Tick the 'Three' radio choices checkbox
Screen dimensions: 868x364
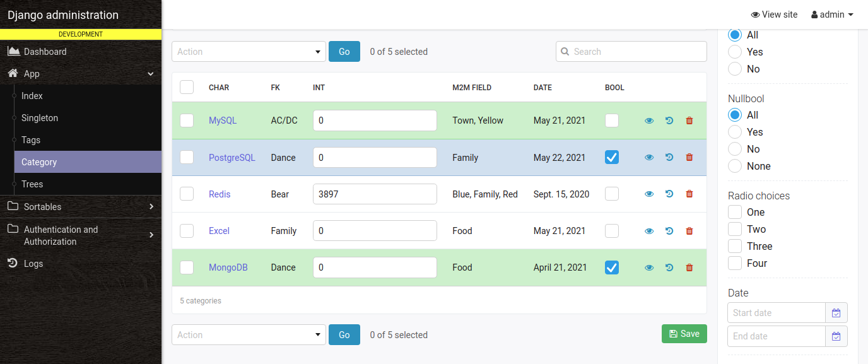pos(735,246)
